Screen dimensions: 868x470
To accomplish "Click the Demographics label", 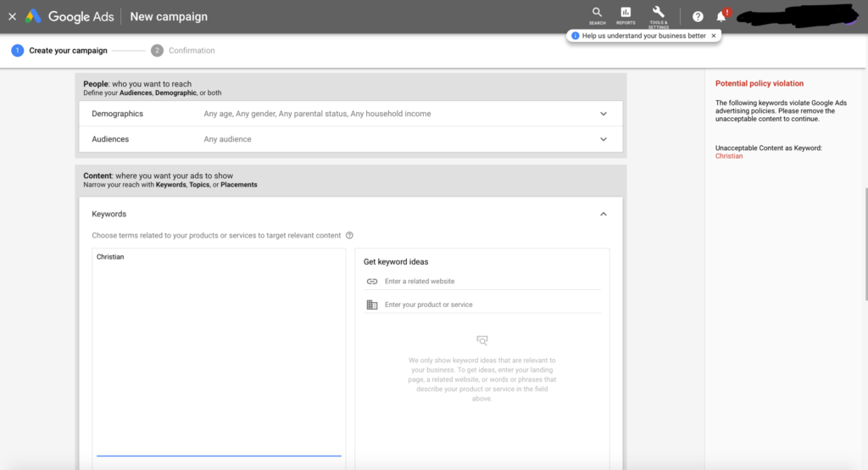I will (117, 114).
